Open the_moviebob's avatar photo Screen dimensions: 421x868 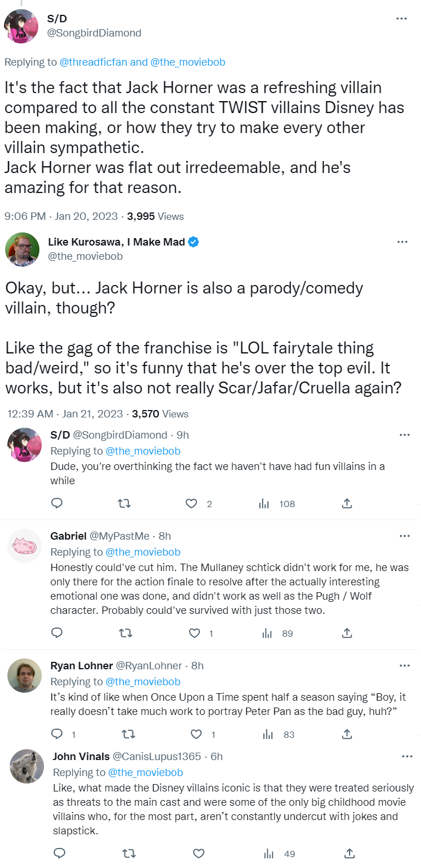pos(22,250)
